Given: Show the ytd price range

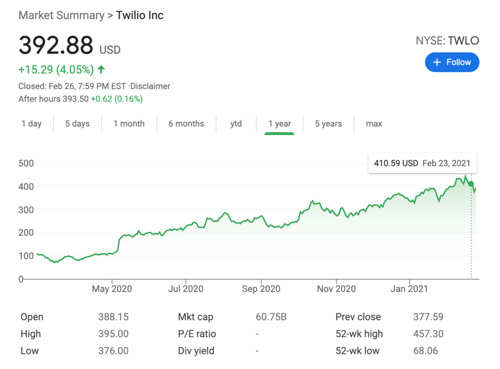Looking at the screenshot, I should 236,124.
